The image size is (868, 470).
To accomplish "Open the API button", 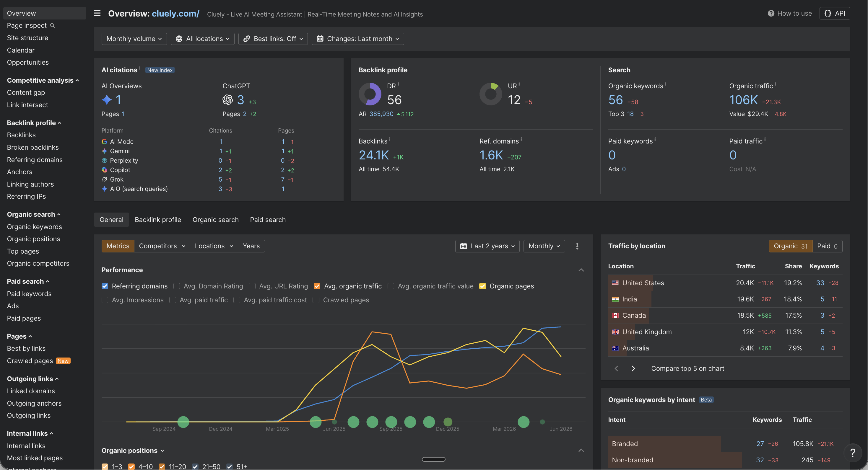I will click(x=834, y=14).
